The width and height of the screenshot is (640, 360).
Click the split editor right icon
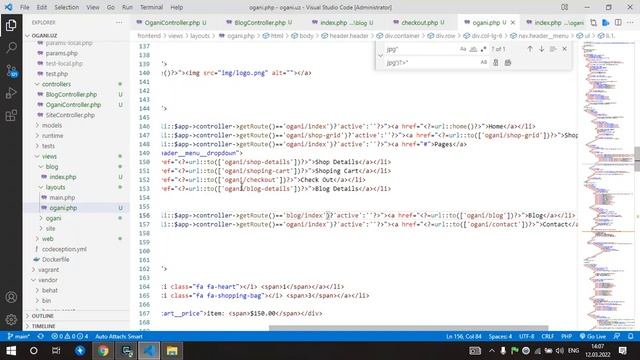(618, 22)
